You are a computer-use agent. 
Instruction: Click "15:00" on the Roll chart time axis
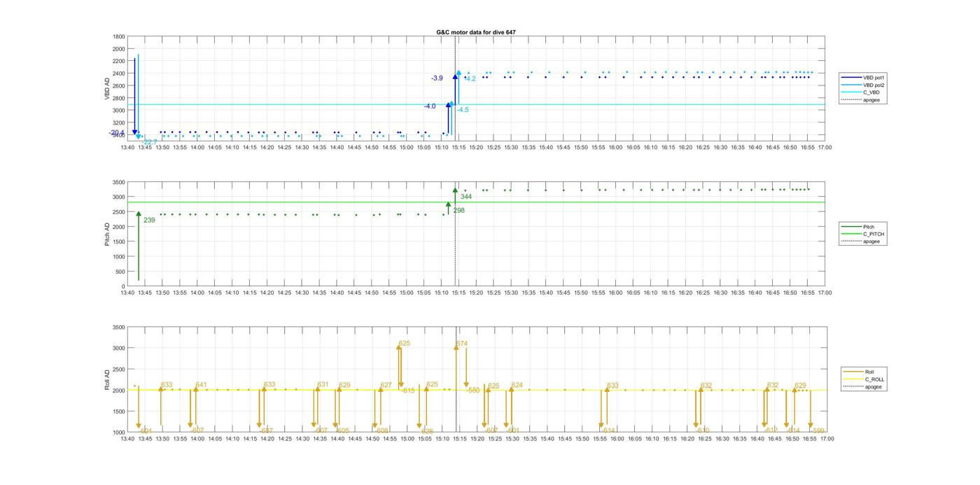[407, 440]
